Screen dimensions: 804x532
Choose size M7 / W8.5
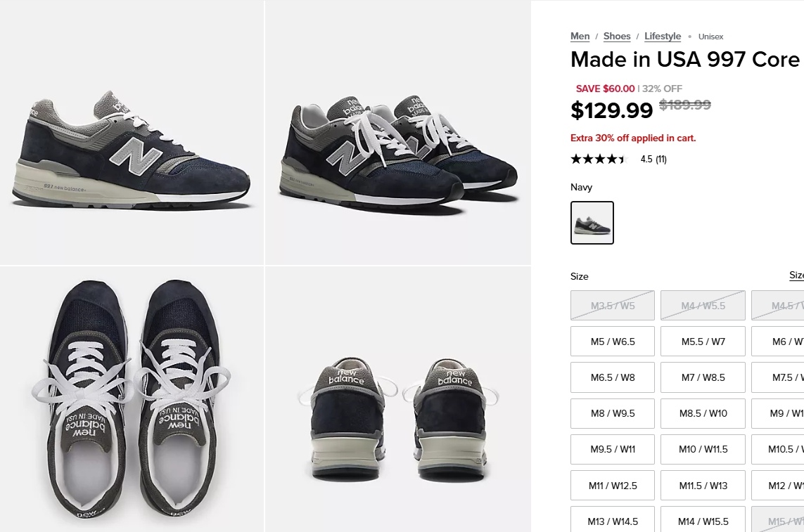[x=703, y=377]
